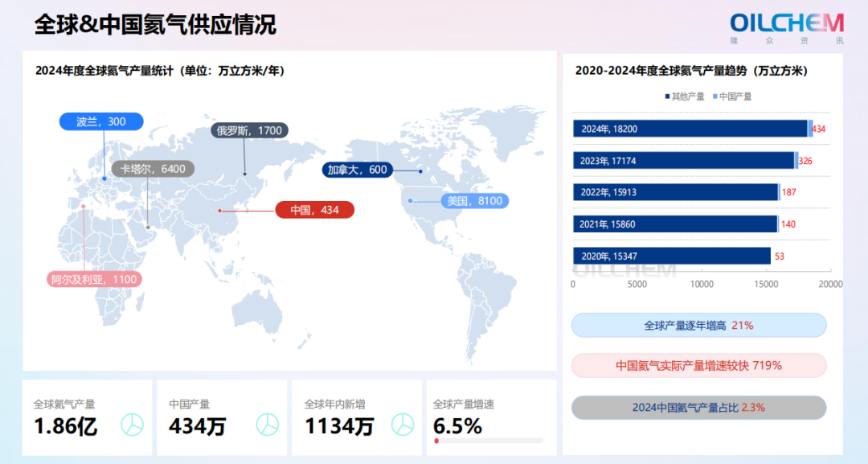Viewport: 868px width, 464px height.
Task: Click red value 140 beside 2021 bar
Action: (x=788, y=224)
